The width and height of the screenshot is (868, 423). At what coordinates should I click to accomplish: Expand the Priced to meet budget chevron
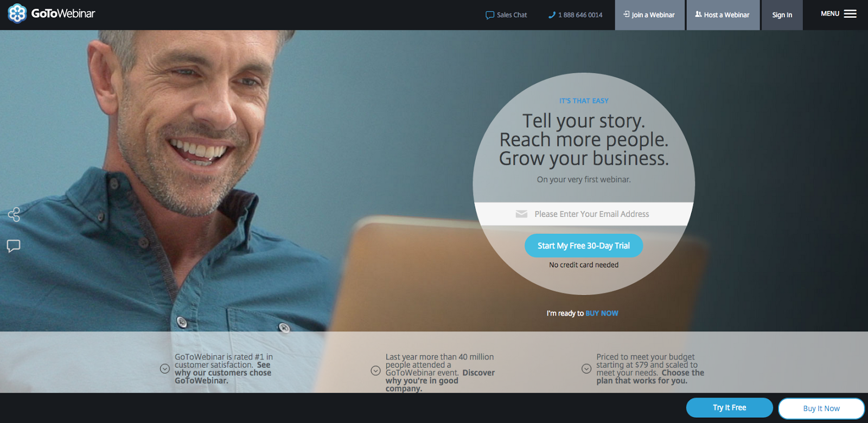586,369
